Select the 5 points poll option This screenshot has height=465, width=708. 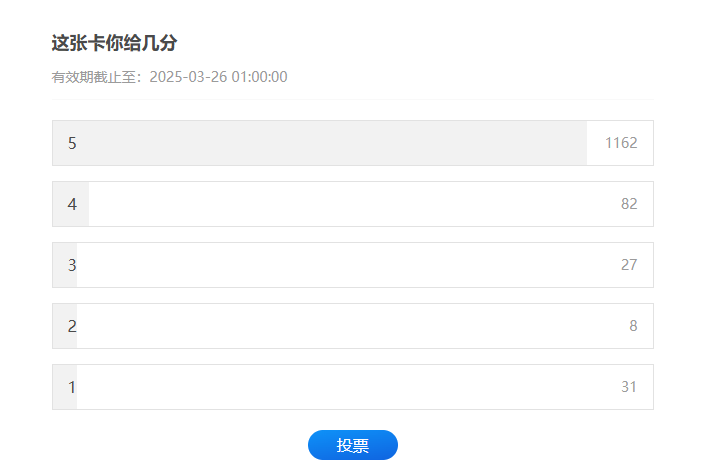[353, 143]
